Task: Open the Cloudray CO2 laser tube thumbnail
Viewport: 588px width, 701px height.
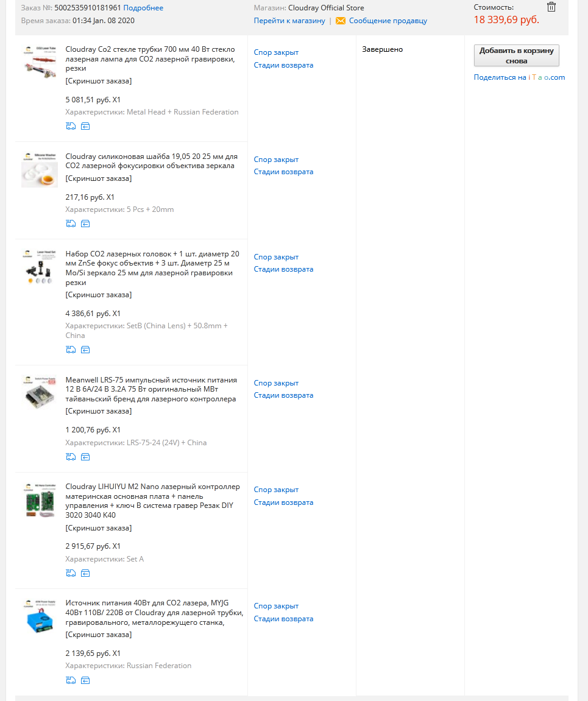Action: coord(40,62)
